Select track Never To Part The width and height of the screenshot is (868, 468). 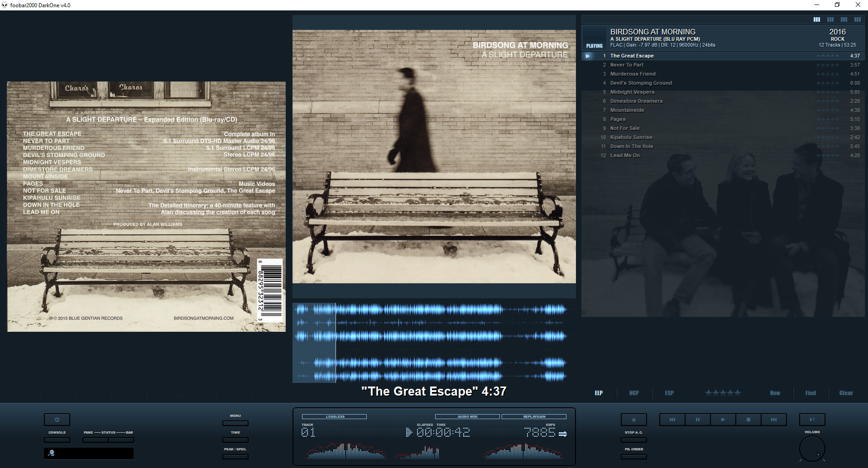(723, 65)
